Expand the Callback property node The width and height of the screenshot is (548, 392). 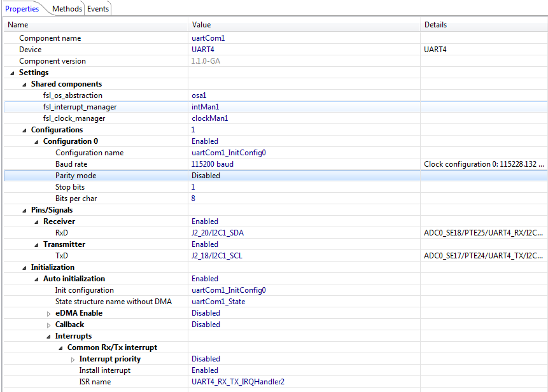pyautogui.click(x=48, y=325)
